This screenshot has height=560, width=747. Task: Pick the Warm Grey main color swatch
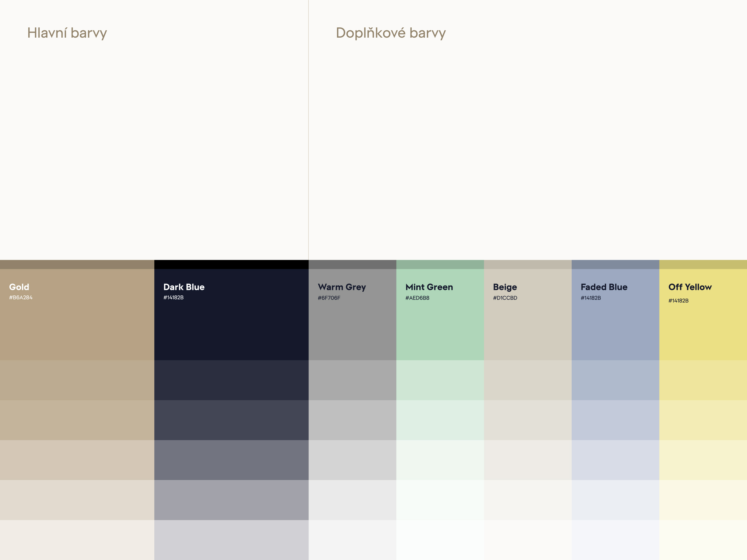(352, 315)
